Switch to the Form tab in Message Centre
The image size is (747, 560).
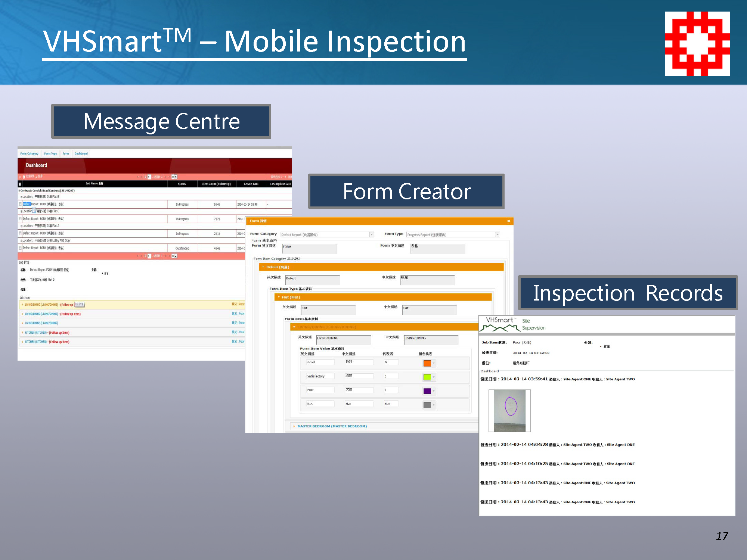(66, 153)
